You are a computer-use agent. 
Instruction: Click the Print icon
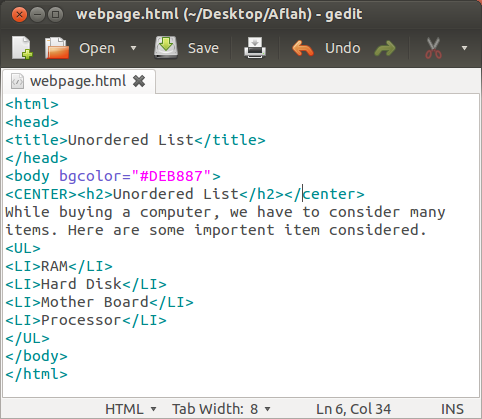(x=255, y=48)
